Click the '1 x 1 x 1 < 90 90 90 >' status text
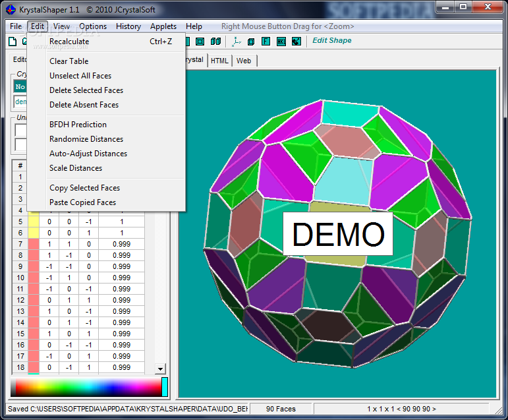The image size is (508, 420). (x=401, y=409)
